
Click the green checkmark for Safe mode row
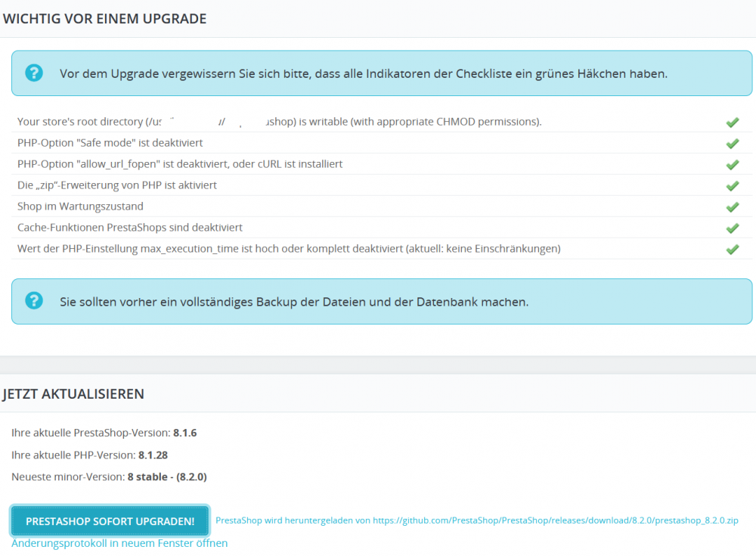click(x=733, y=143)
